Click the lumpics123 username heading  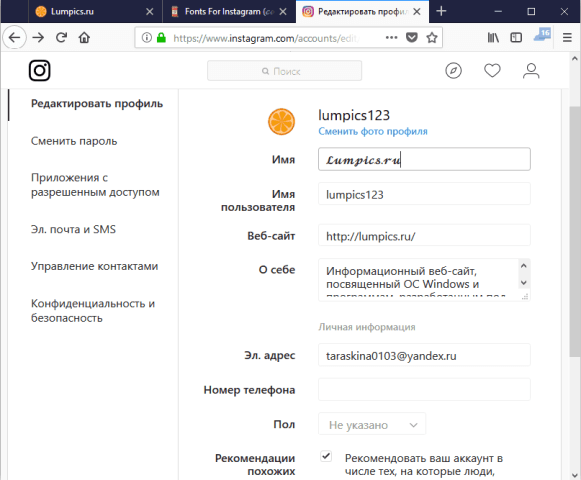(x=354, y=115)
